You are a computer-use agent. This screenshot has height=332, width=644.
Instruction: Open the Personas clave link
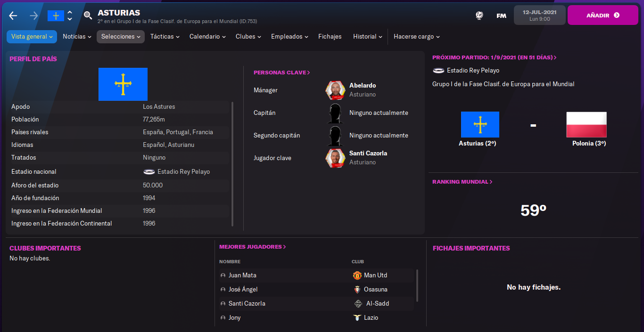[282, 73]
